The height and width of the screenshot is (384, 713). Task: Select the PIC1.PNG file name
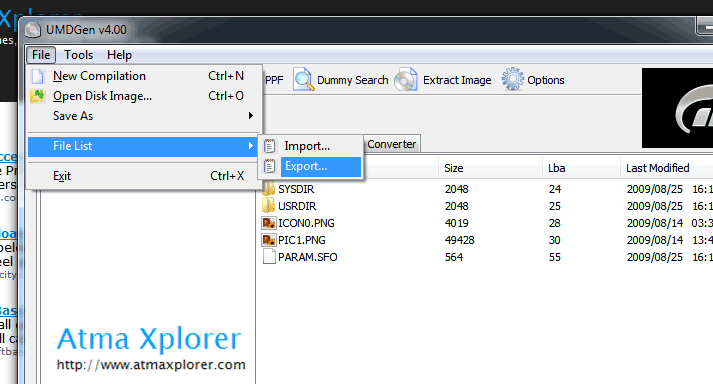(x=302, y=240)
